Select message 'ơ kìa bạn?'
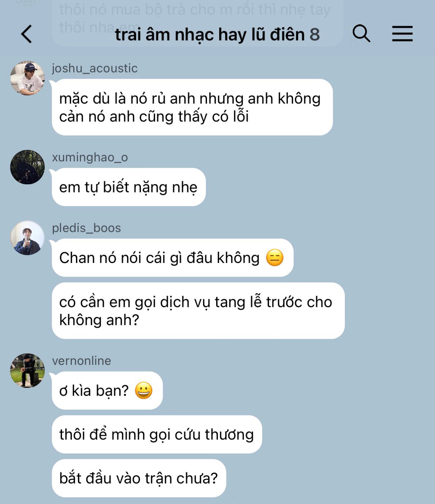Screen dimensions: 435x504 click(x=107, y=391)
